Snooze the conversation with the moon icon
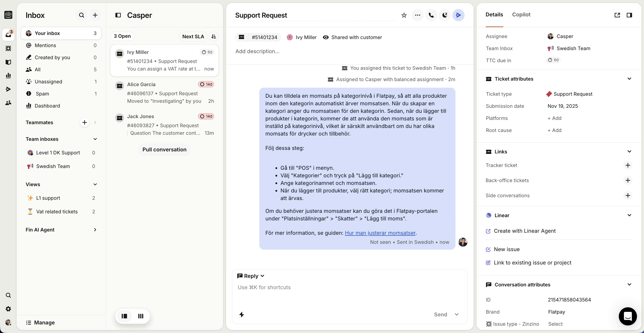Viewport: 644px width, 333px height. tap(445, 15)
